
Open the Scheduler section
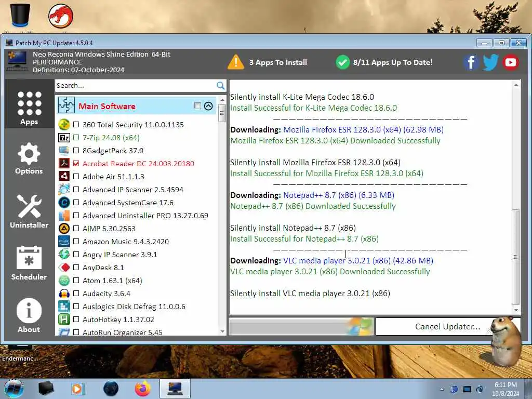[x=29, y=263]
